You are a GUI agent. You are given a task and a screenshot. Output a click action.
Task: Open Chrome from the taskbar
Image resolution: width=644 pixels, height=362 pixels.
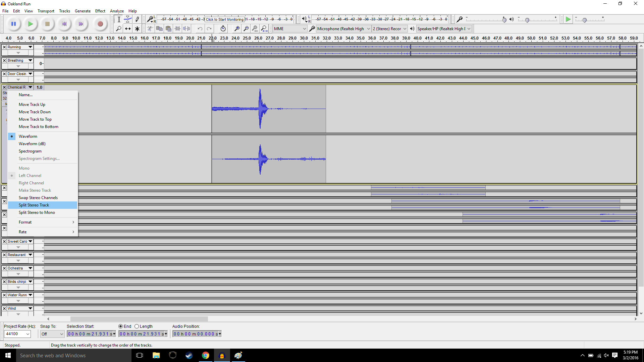tap(205, 355)
